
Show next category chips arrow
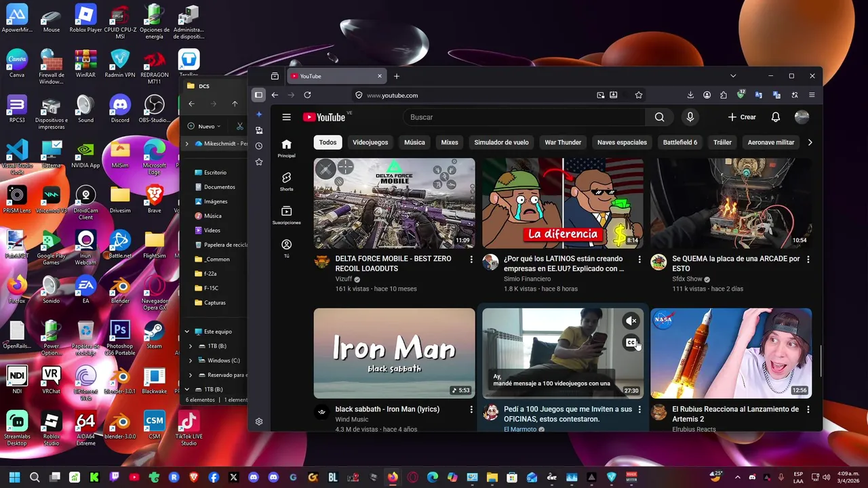(x=810, y=142)
